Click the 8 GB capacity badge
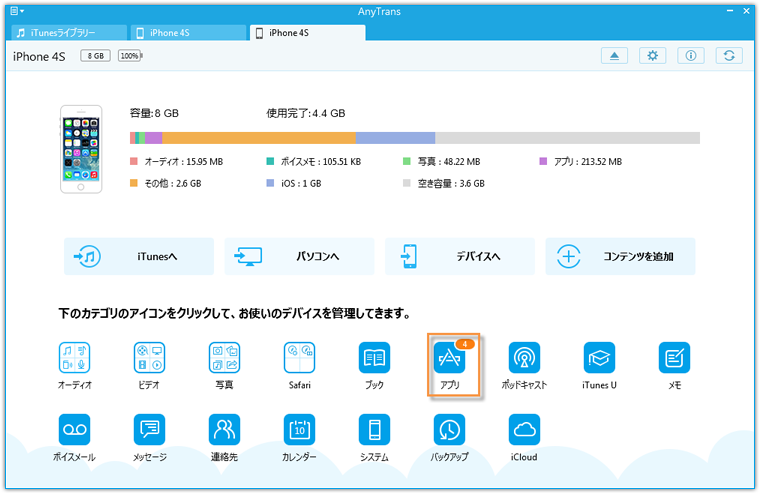Image resolution: width=760 pixels, height=494 pixels. [x=95, y=56]
